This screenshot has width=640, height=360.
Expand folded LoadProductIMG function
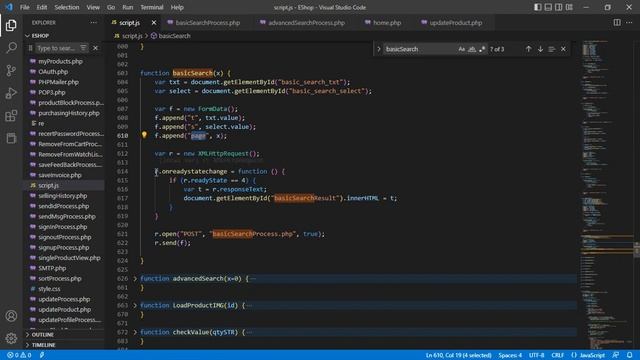click(x=135, y=305)
